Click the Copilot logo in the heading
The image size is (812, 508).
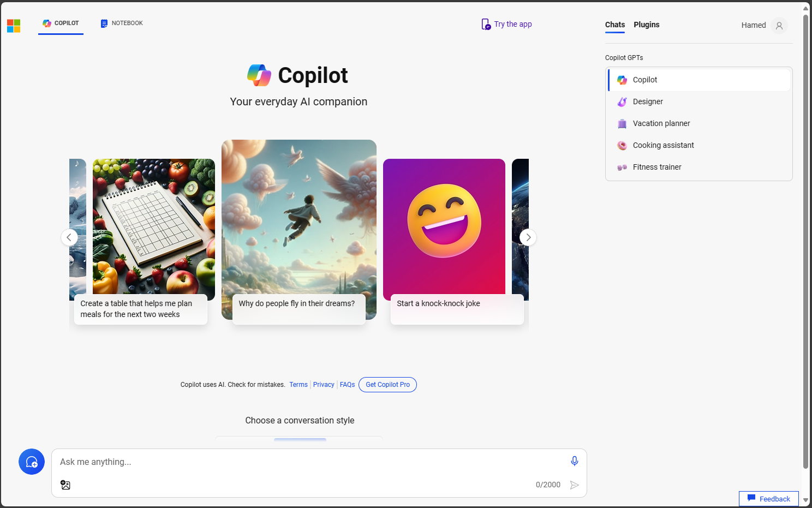tap(259, 75)
